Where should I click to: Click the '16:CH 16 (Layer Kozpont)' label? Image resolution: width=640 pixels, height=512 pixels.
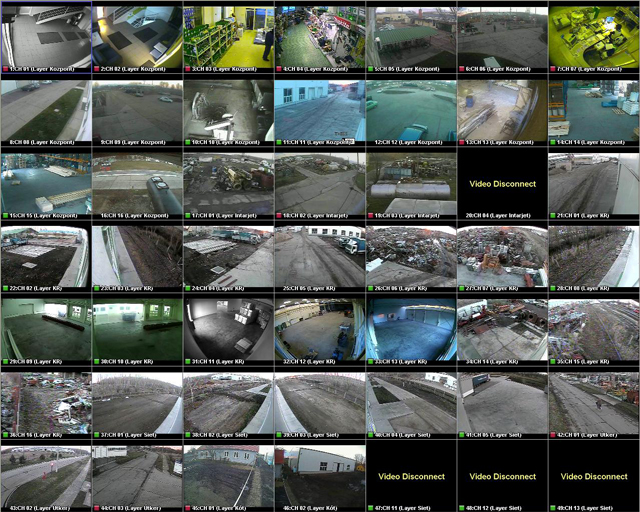coord(137,215)
